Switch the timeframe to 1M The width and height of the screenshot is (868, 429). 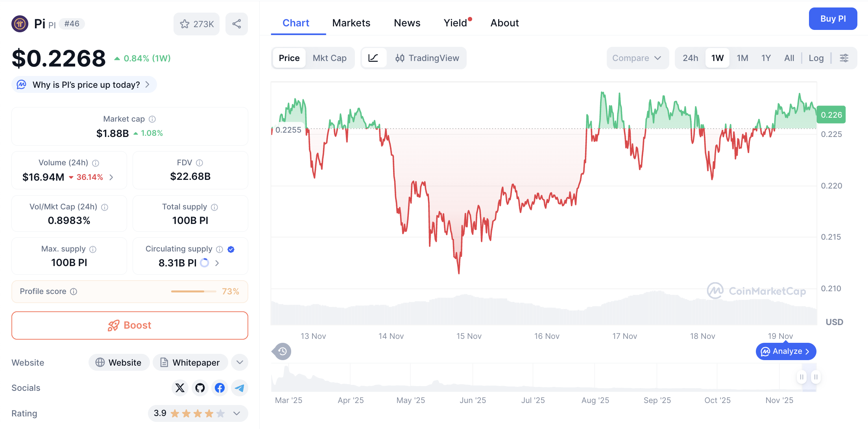[x=742, y=58]
